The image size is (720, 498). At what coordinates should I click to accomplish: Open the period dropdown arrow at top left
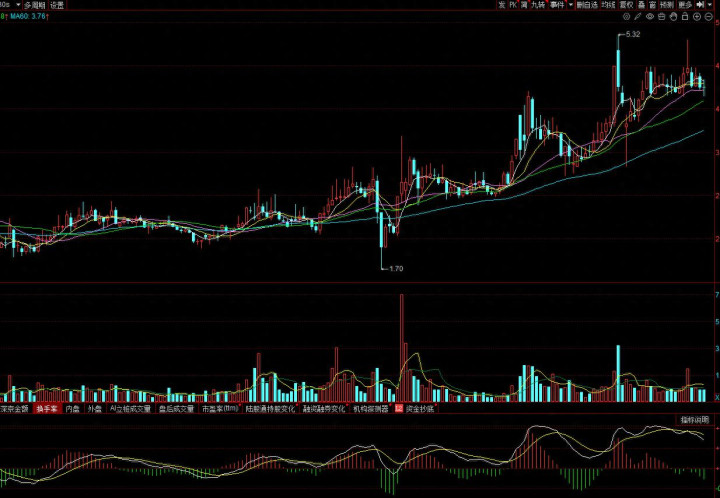coord(16,5)
